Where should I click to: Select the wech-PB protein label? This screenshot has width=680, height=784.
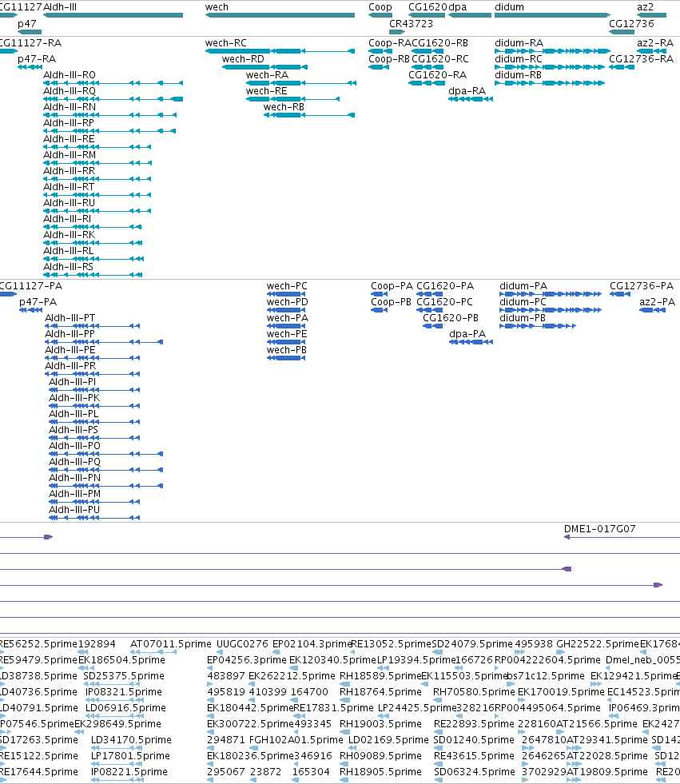pos(287,350)
